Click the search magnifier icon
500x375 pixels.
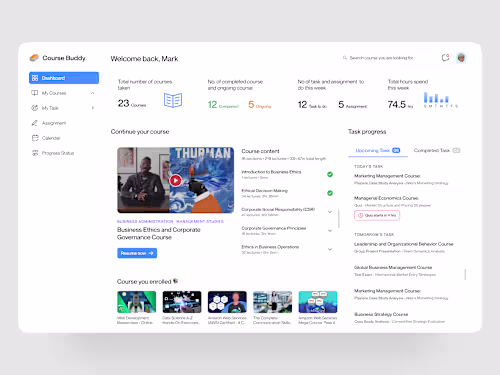345,58
